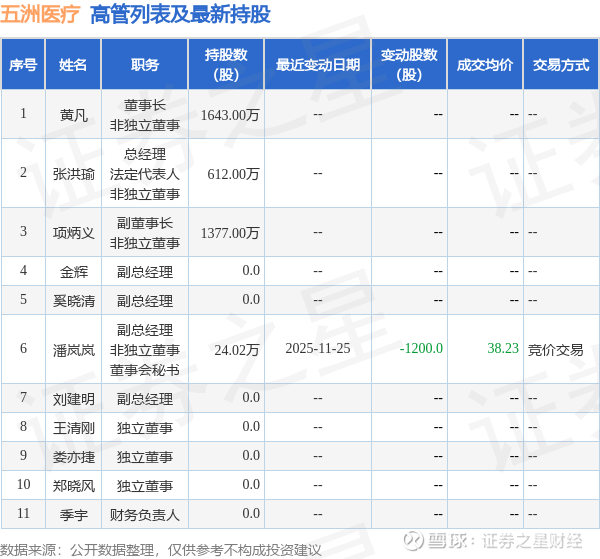Click the change value -1200.0

[421, 348]
